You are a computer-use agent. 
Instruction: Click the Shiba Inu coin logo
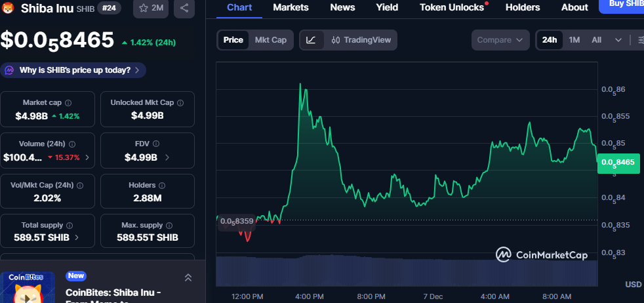click(x=9, y=8)
